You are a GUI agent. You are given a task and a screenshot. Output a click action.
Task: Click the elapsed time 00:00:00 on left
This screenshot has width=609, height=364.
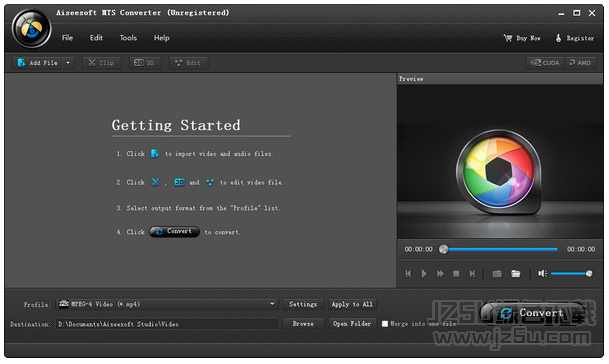point(418,249)
